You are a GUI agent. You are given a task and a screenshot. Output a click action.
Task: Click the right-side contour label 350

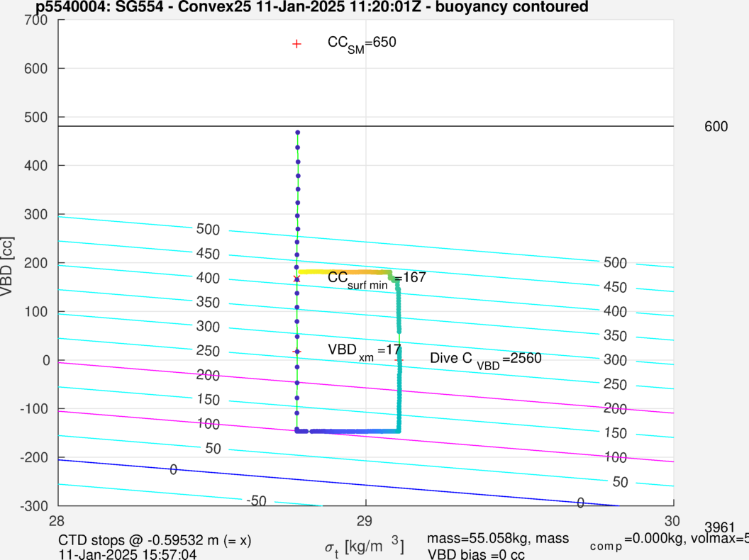tap(615, 335)
